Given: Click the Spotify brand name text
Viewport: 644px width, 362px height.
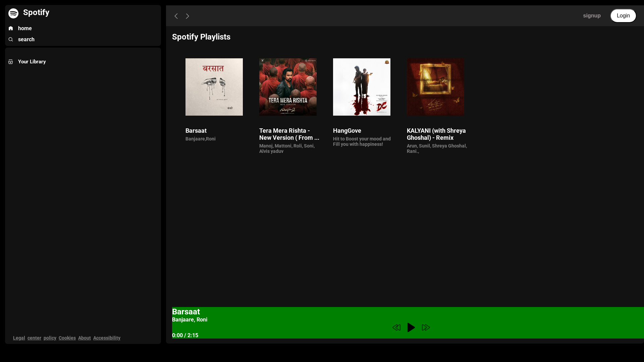Looking at the screenshot, I should pos(36,12).
